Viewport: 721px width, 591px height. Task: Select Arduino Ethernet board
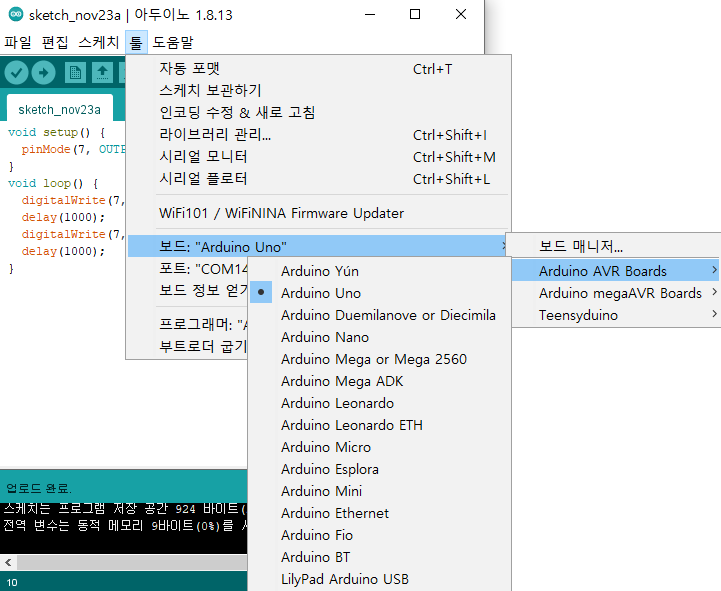click(x=379, y=513)
